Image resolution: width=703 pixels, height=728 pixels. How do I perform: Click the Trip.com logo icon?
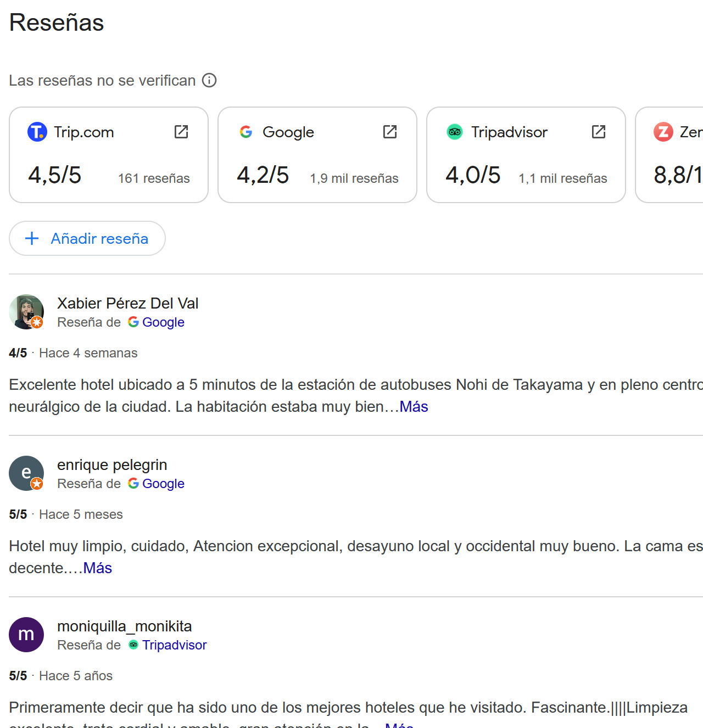click(37, 132)
